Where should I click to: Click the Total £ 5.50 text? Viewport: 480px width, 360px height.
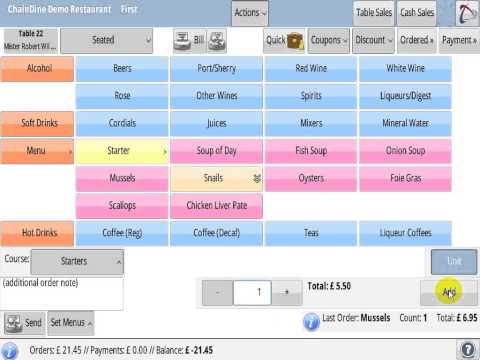(x=329, y=287)
